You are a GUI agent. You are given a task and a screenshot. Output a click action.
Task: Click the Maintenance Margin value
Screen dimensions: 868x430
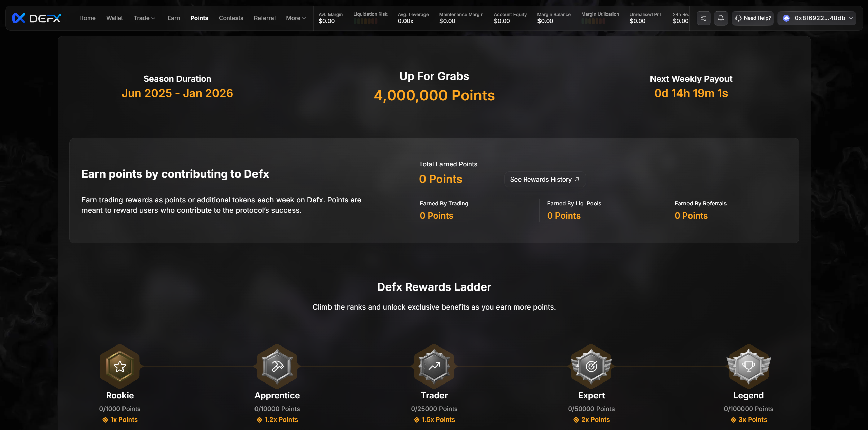click(x=447, y=21)
